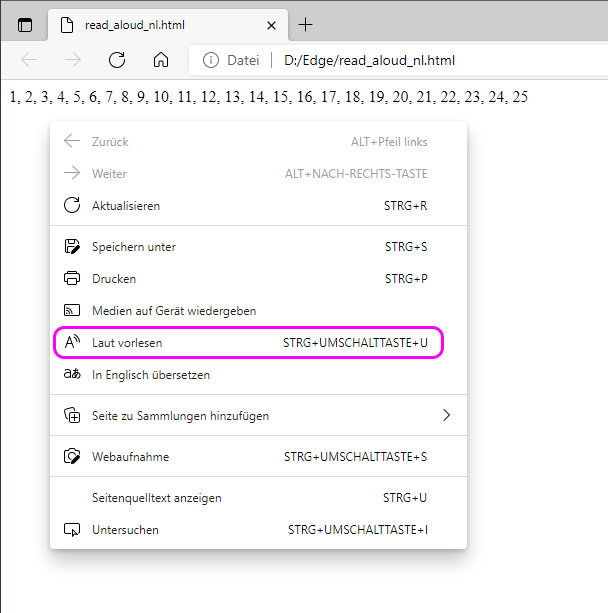Click the ALT+NACH-RECHTS-TASTE shortcut text

coord(356,174)
